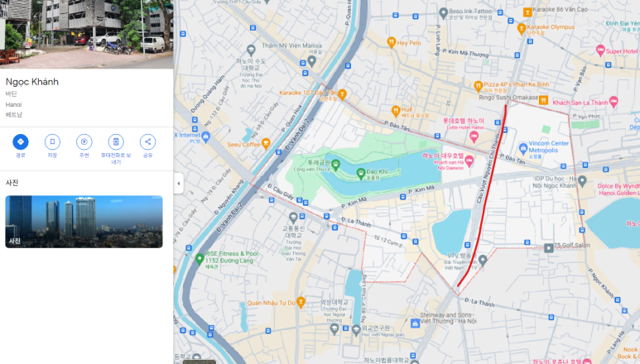Select the Super Hotel marker
The image size is (640, 364).
click(x=601, y=51)
